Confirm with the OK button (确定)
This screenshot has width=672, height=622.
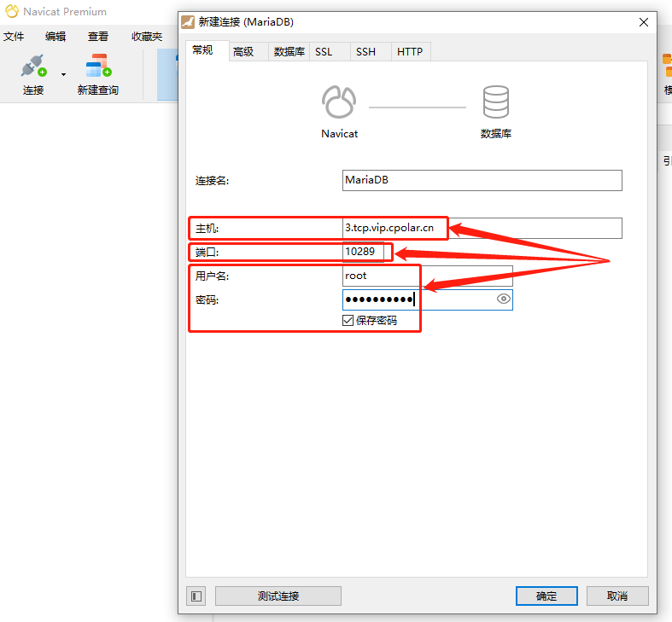(546, 596)
